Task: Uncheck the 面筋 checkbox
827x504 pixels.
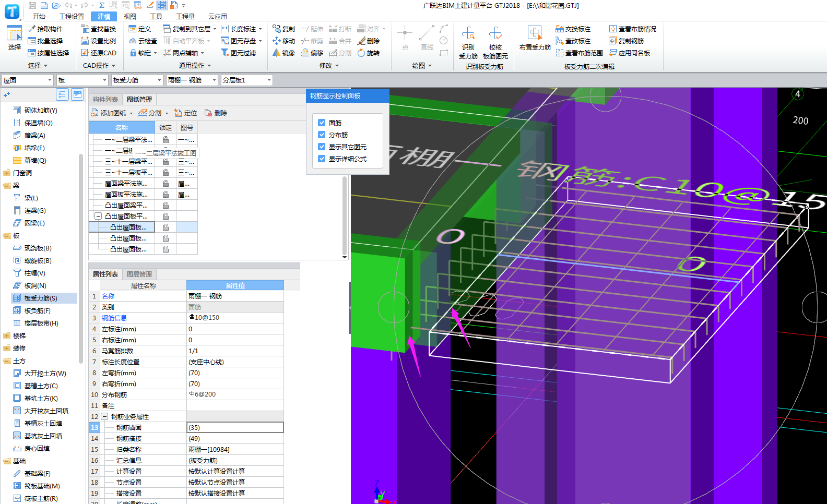Action: (x=322, y=123)
